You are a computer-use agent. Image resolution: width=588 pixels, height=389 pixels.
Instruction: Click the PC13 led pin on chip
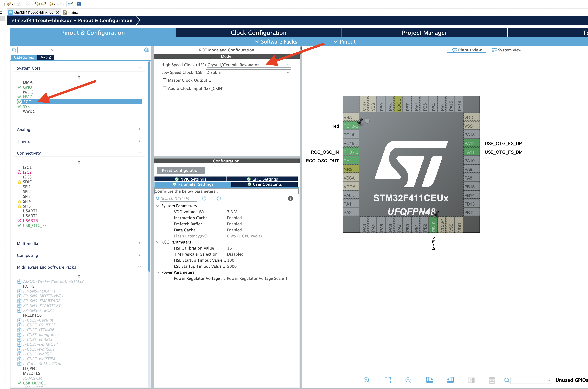pos(351,126)
